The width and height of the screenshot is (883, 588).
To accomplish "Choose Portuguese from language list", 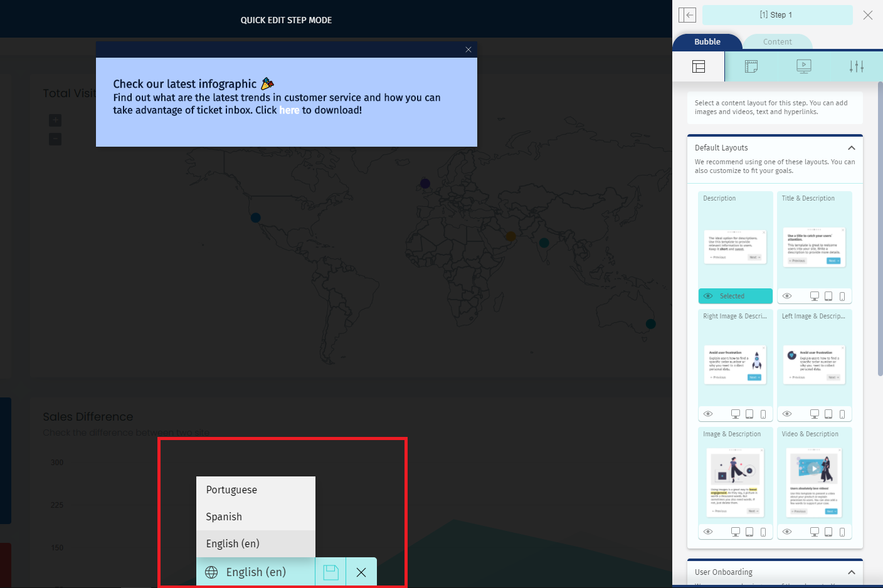I will [231, 490].
